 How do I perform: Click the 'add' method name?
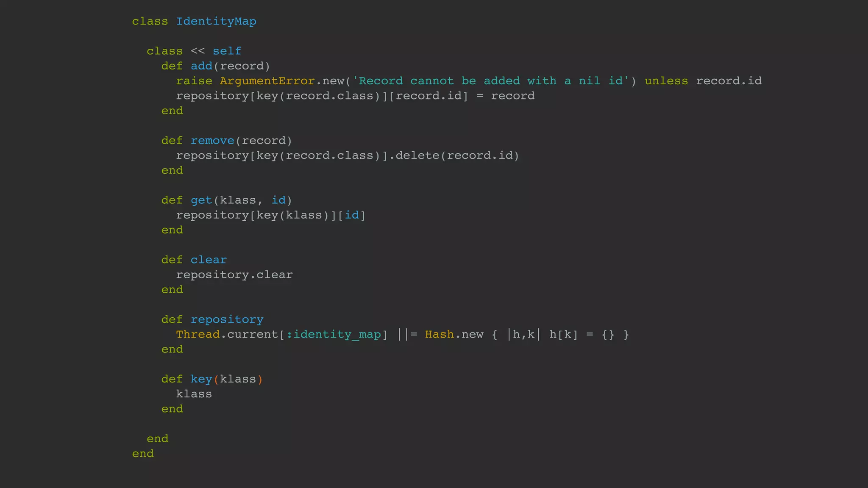(x=201, y=66)
